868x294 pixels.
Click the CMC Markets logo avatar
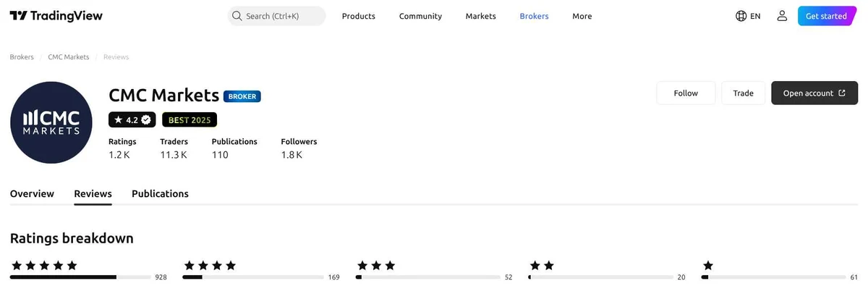click(51, 122)
